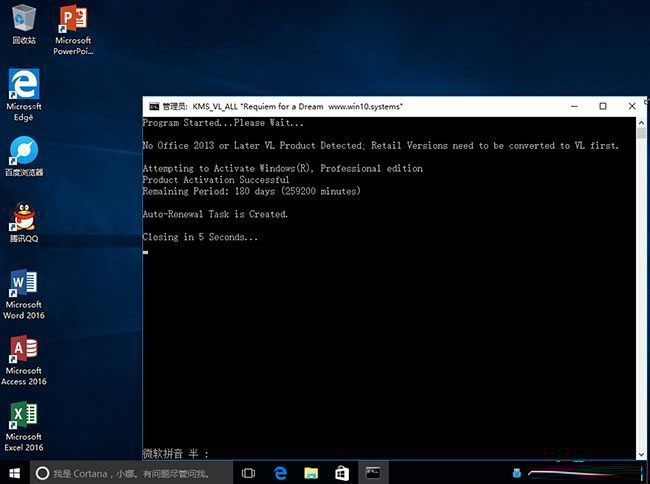Select the Baidu browser desktop icon
This screenshot has height=484, width=650.
click(24, 151)
